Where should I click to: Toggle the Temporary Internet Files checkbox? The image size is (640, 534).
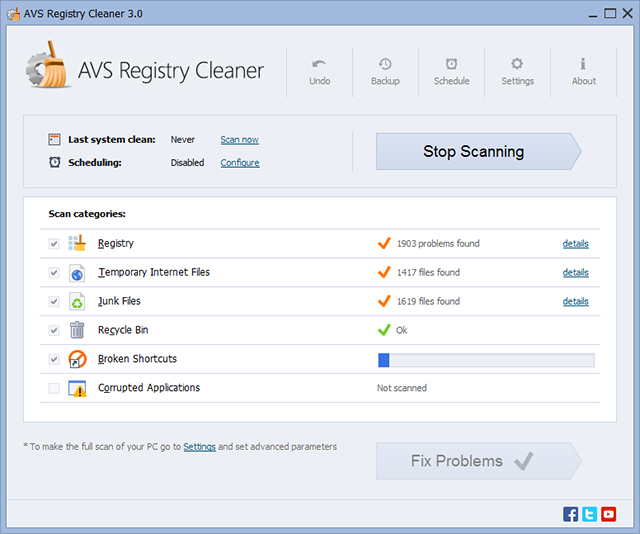[54, 272]
